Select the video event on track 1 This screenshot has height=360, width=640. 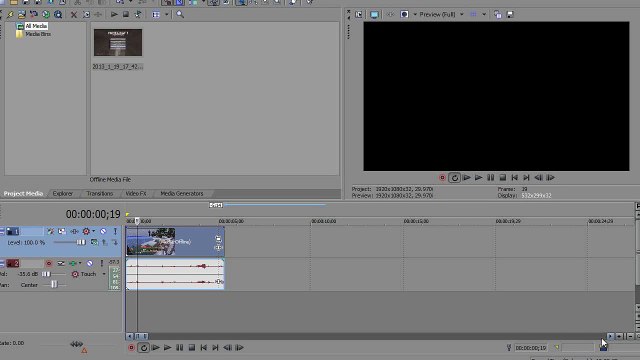click(175, 242)
